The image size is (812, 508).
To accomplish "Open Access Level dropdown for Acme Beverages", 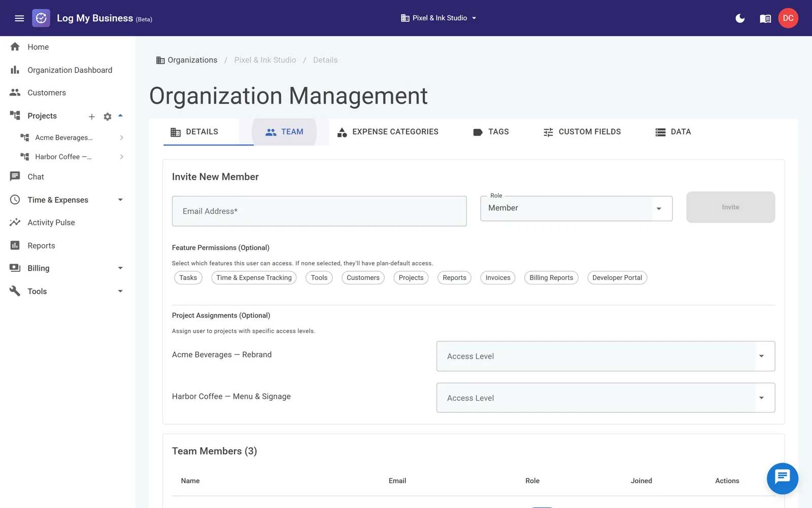I will pos(605,356).
